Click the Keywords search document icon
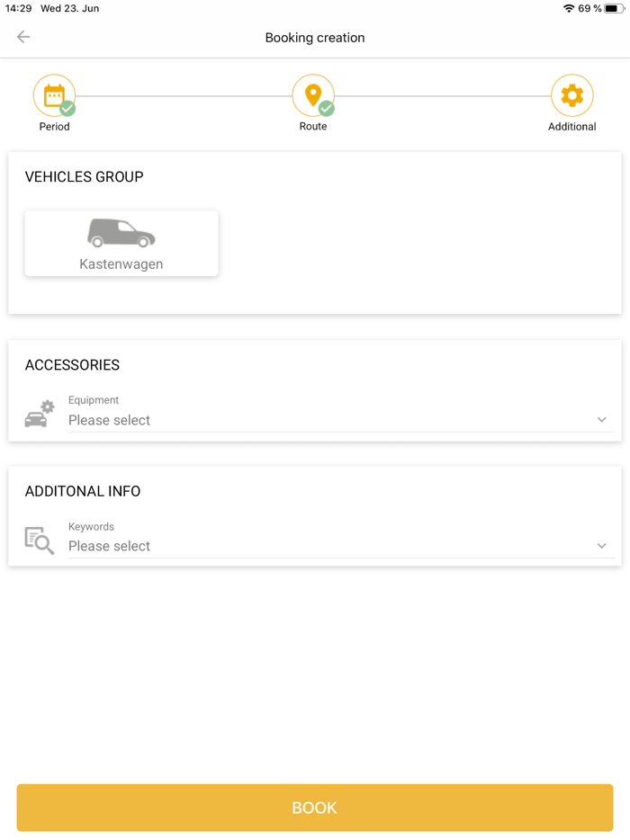The height and width of the screenshot is (840, 630). click(38, 539)
